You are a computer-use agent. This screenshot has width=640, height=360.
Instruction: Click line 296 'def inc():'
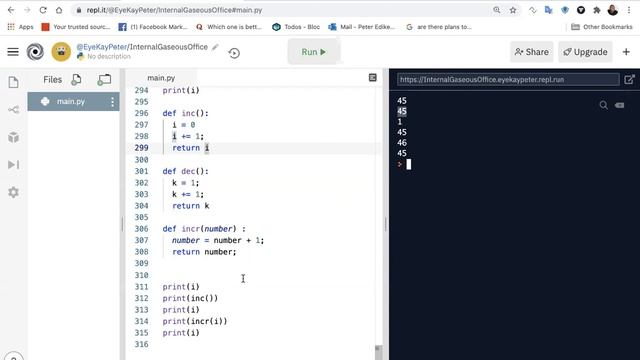pos(185,113)
